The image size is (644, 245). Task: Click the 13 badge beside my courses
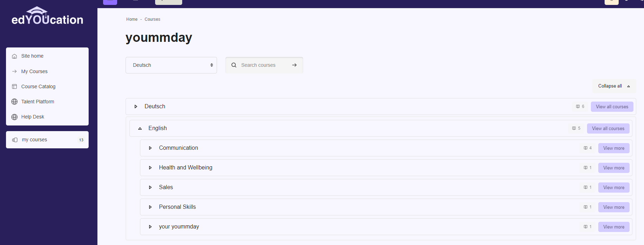[x=81, y=140]
